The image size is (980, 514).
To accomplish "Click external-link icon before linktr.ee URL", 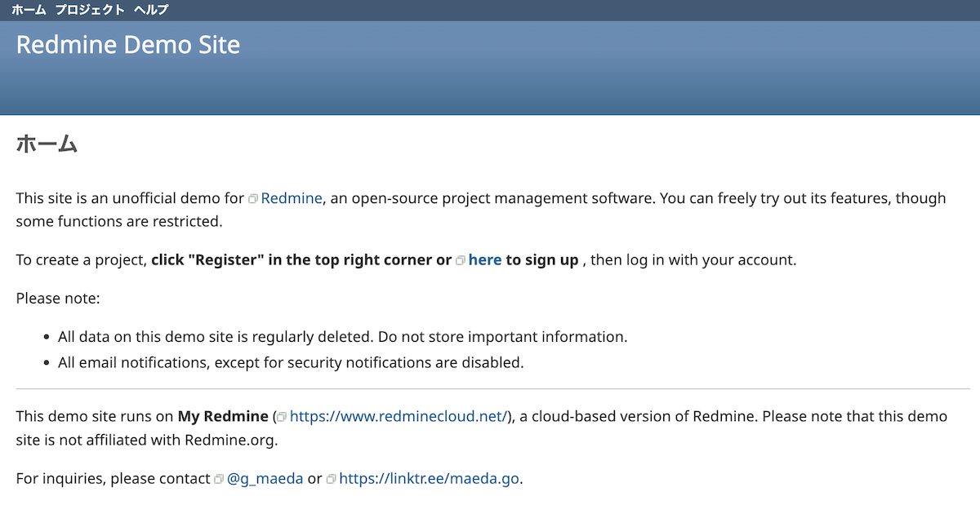I will [331, 480].
